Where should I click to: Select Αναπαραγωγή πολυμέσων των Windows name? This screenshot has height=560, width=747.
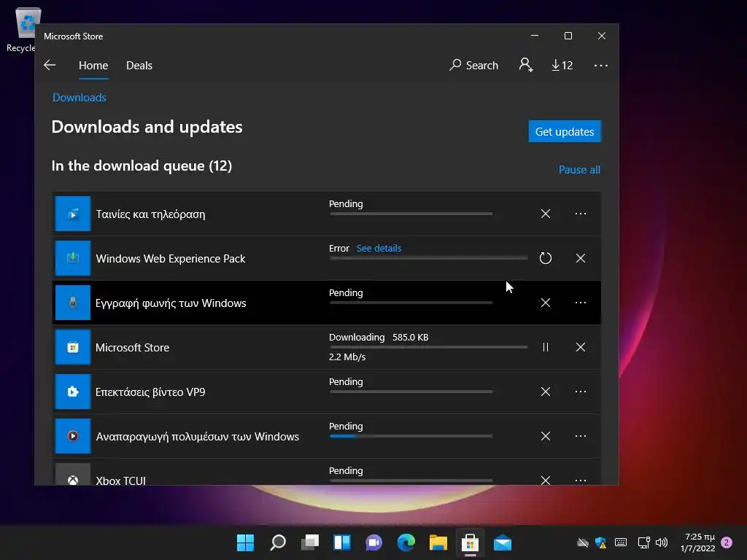click(197, 437)
